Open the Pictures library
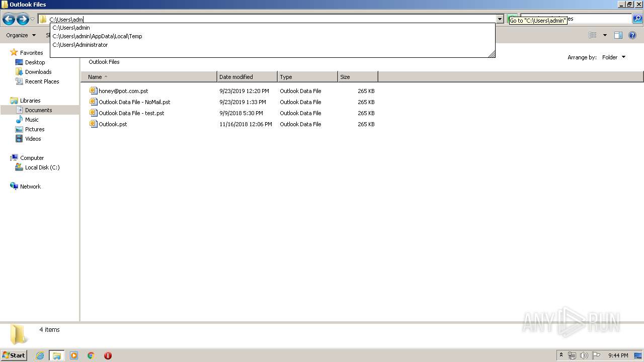Screen dimensions: 644x362 tap(35, 129)
